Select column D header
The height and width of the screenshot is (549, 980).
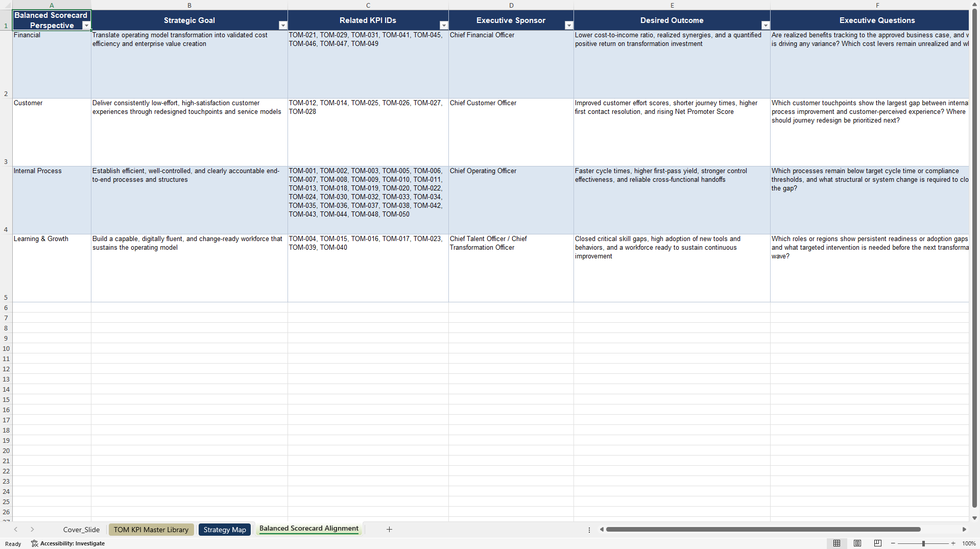pyautogui.click(x=511, y=5)
